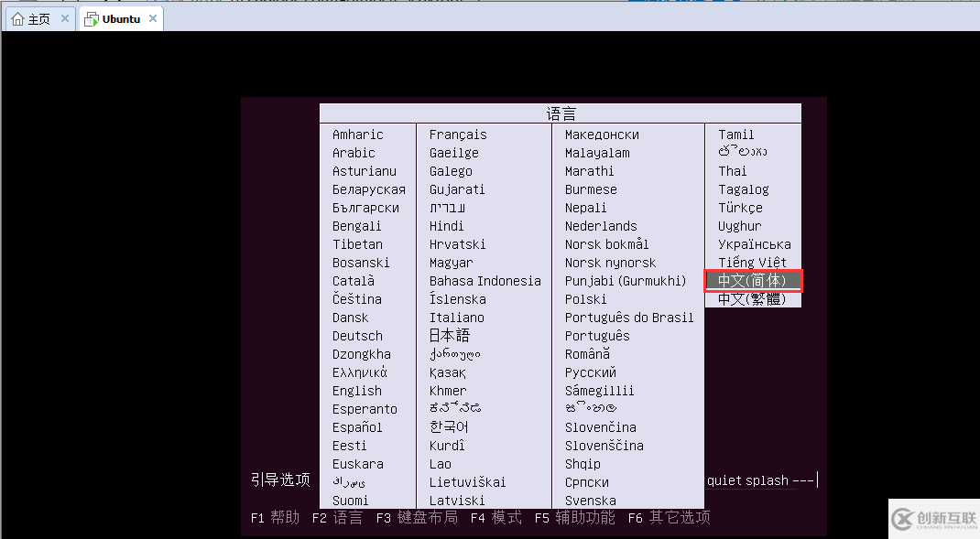980x539 pixels.
Task: Click the Ubuntu logo icon on the tab
Action: pyautogui.click(x=91, y=17)
